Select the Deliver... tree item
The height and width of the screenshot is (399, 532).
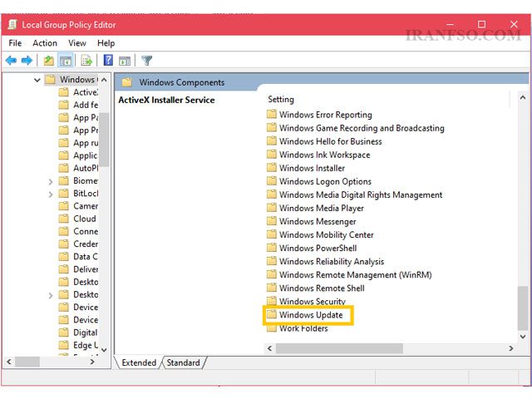pyautogui.click(x=79, y=269)
